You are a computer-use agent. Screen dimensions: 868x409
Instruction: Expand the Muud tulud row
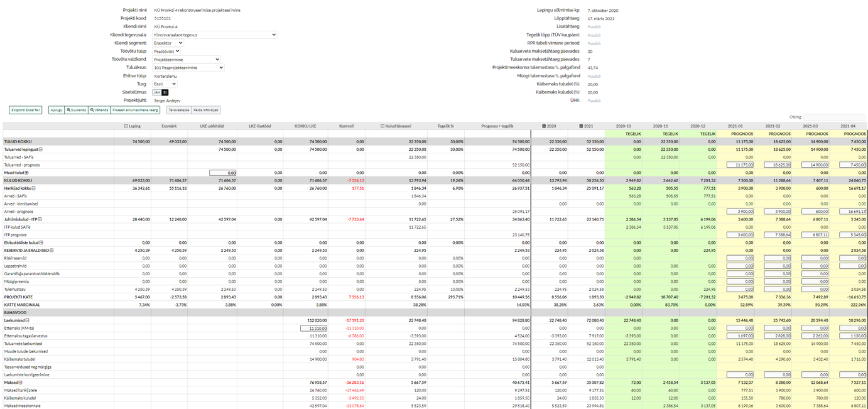tap(26, 173)
